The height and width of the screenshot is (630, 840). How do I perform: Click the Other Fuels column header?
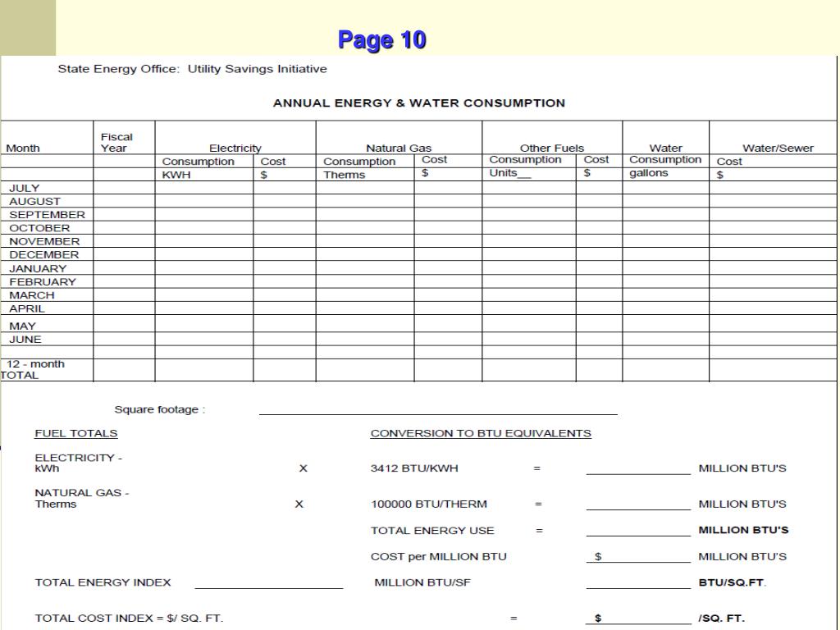point(552,148)
